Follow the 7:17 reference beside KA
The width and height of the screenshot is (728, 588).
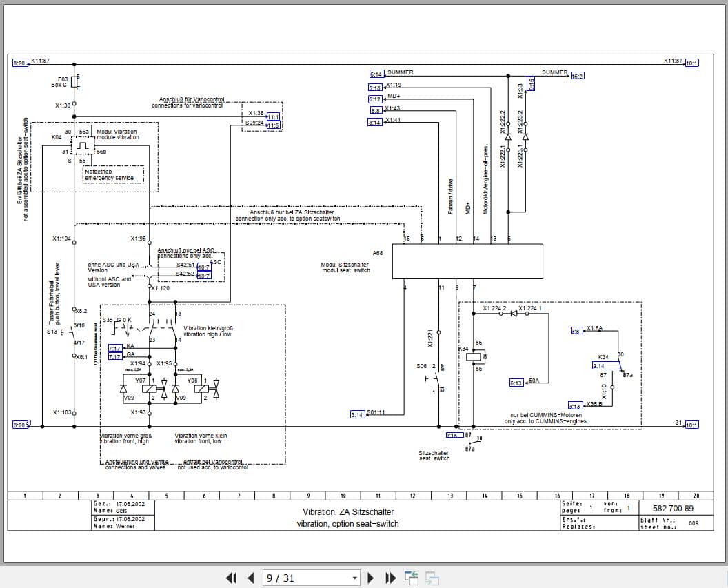115,348
